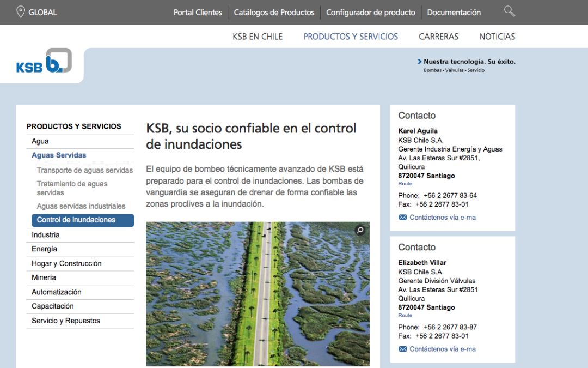The height and width of the screenshot is (368, 588).
Task: Select Agua in sidebar
Action: pyautogui.click(x=40, y=141)
